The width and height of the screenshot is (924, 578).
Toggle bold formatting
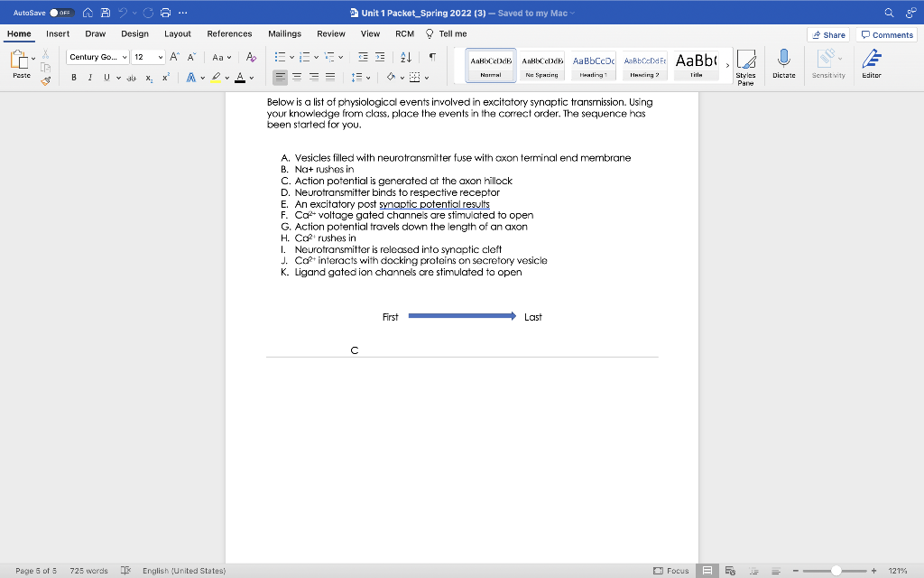coord(73,79)
